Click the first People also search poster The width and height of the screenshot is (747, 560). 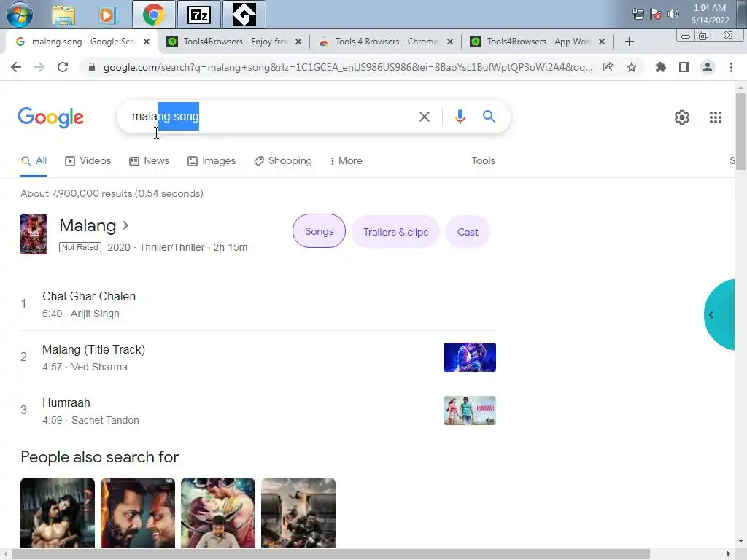click(58, 513)
